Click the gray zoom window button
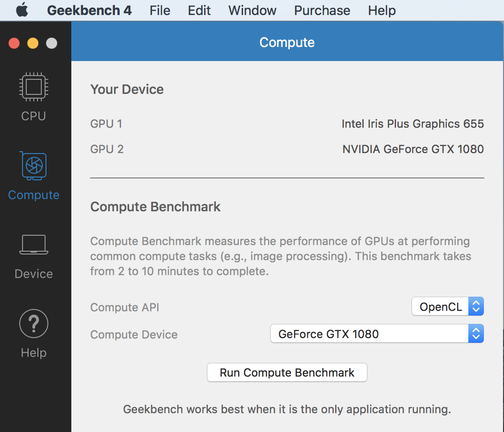Image resolution: width=504 pixels, height=432 pixels. click(52, 43)
